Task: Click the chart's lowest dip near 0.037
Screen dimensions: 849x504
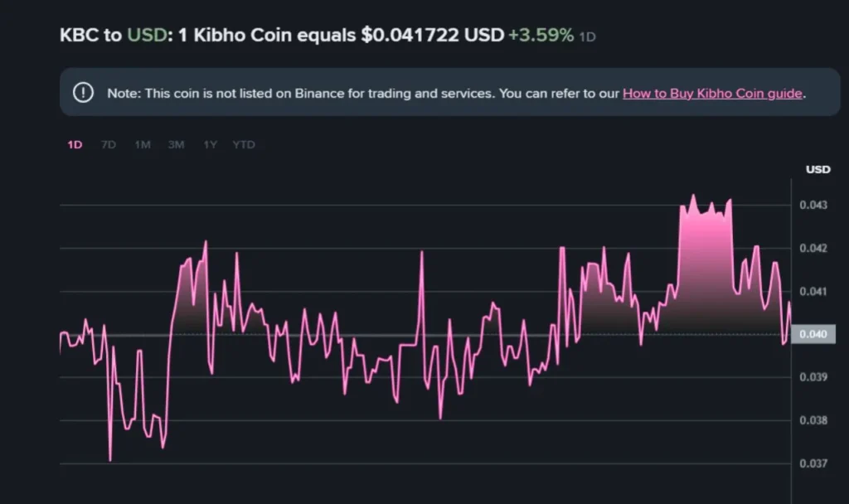Action: pyautogui.click(x=110, y=459)
